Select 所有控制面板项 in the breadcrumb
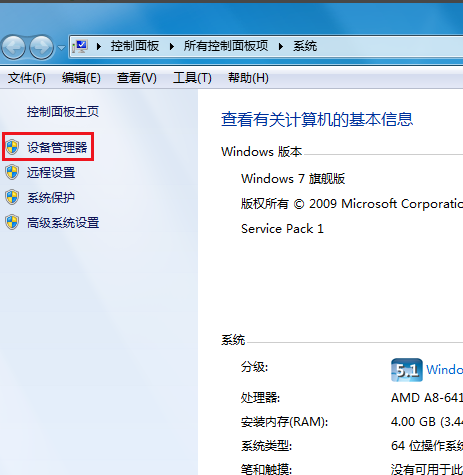The width and height of the screenshot is (463, 475). (x=226, y=46)
